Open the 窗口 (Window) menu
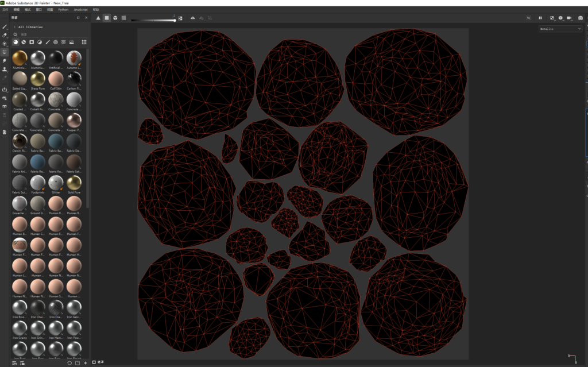This screenshot has height=367, width=588. point(38,9)
